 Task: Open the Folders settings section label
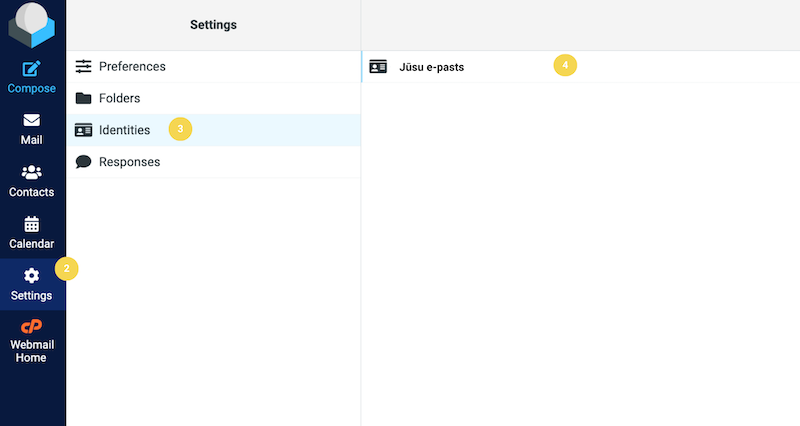[119, 98]
